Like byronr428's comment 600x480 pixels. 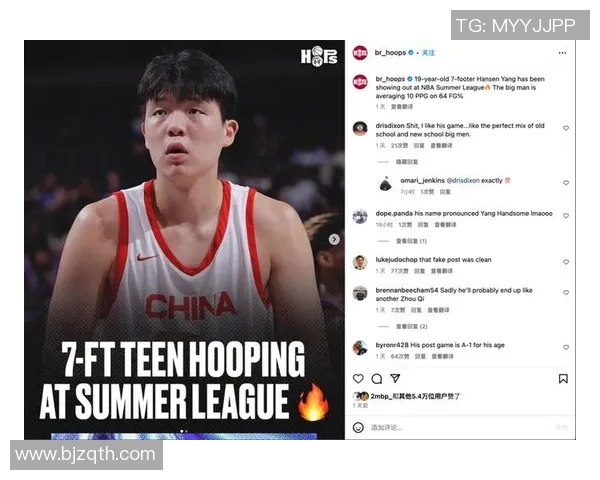pos(566,347)
